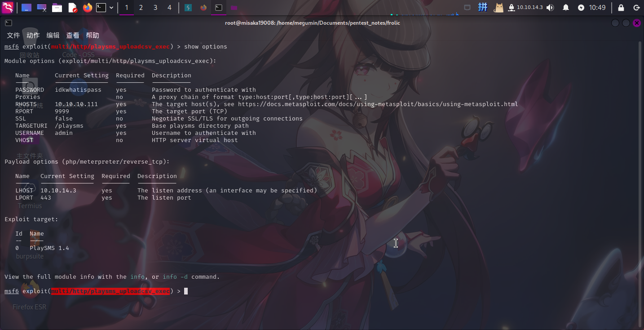Minimize the terminal window
This screenshot has width=644, height=330.
(x=615, y=23)
